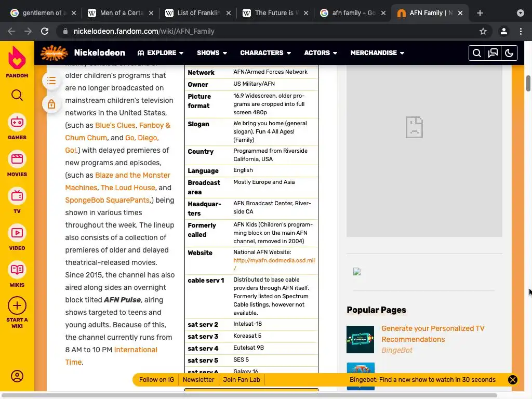Open the Blue's Clues link
Screen dimensions: 532x399
115,125
